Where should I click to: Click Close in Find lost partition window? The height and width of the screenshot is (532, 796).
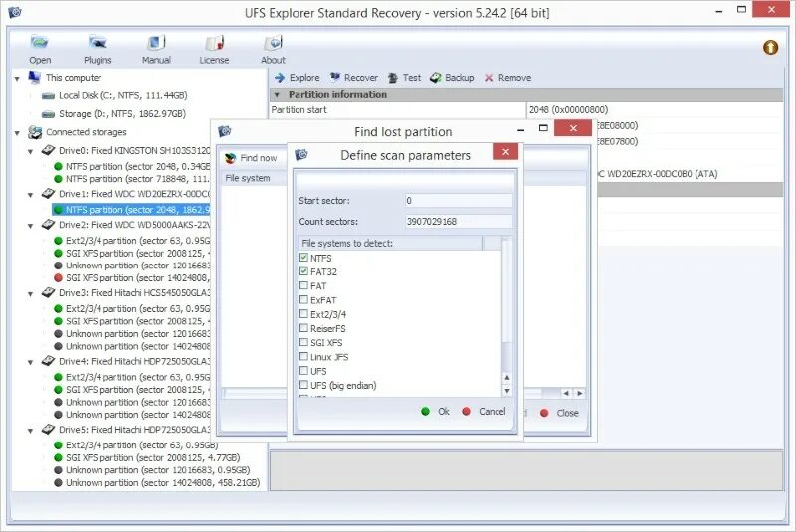(559, 413)
